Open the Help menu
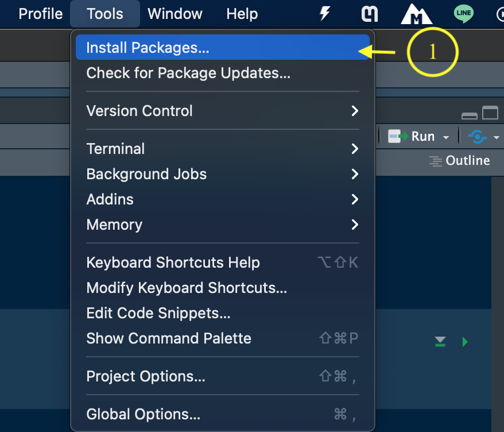The image size is (504, 432). click(x=242, y=14)
